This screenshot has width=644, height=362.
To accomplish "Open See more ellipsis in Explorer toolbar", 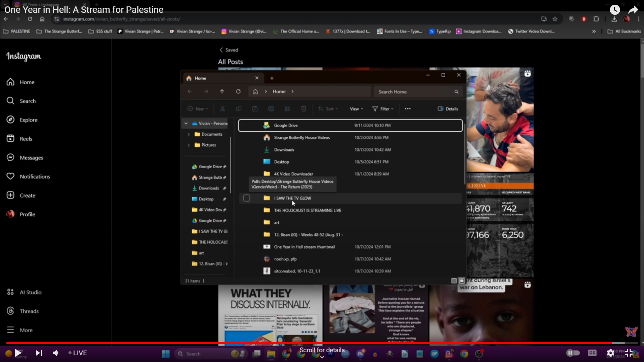I will tap(408, 109).
